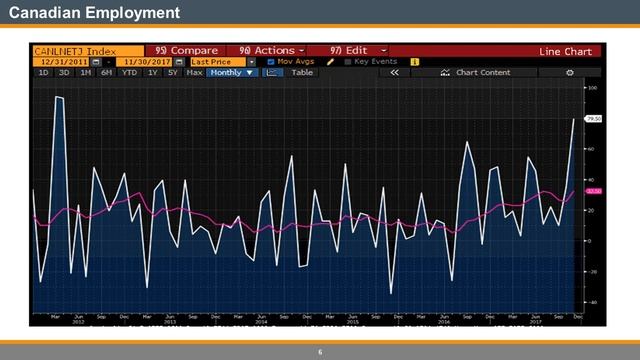Click the CANLNETJ Index ticker field
Viewport: 640px width, 360px height.
[88, 51]
